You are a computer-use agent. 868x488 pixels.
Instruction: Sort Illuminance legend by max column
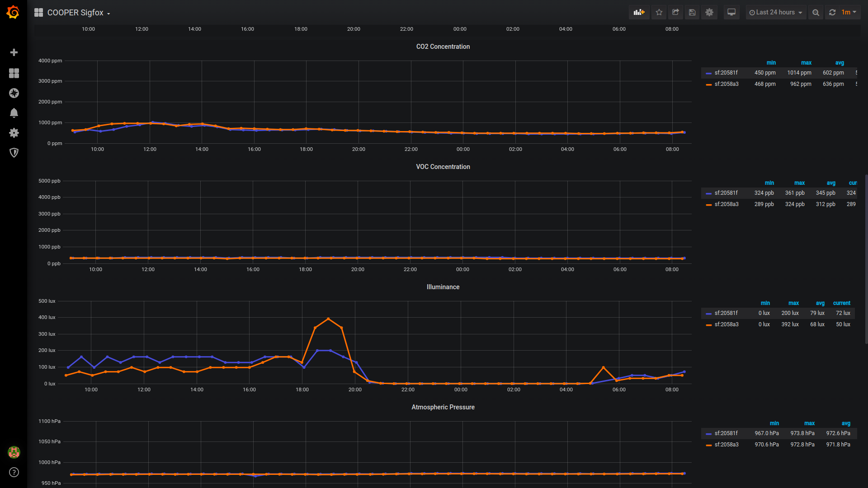(793, 303)
